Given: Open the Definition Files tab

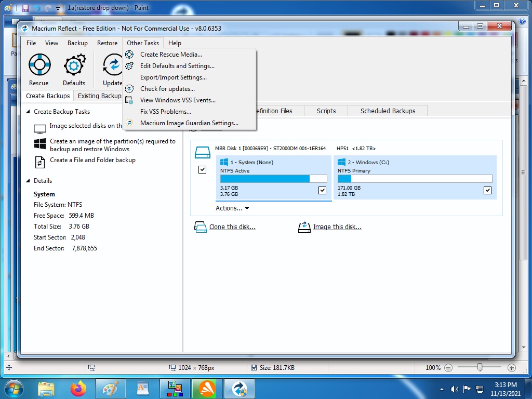Looking at the screenshot, I should click(280, 111).
